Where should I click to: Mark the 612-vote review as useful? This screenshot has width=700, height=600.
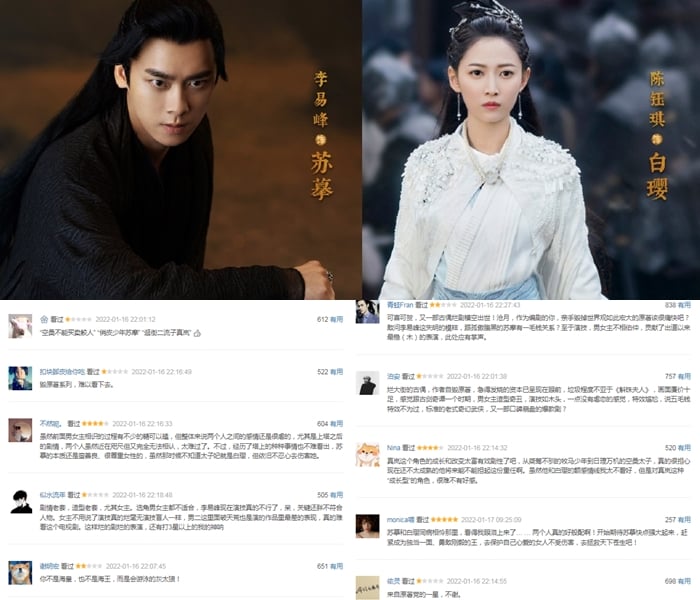tap(336, 319)
